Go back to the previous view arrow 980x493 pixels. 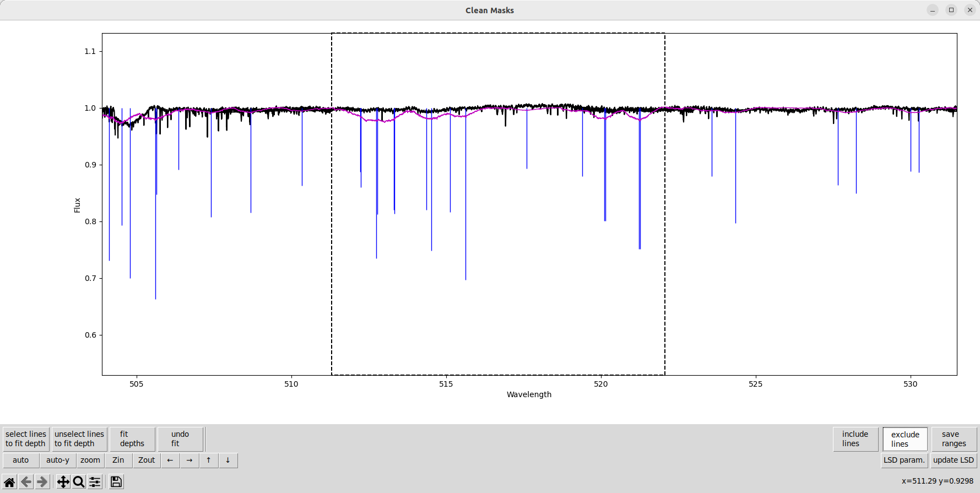coord(26,482)
